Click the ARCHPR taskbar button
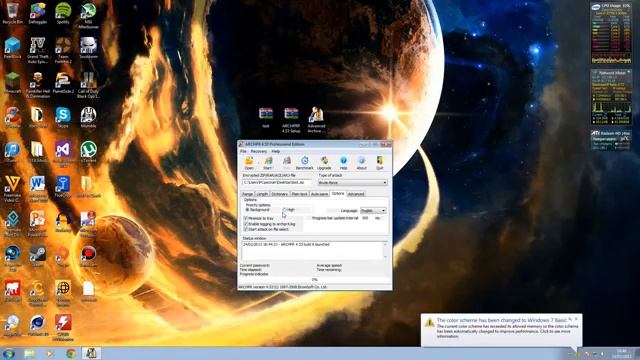 (x=91, y=353)
